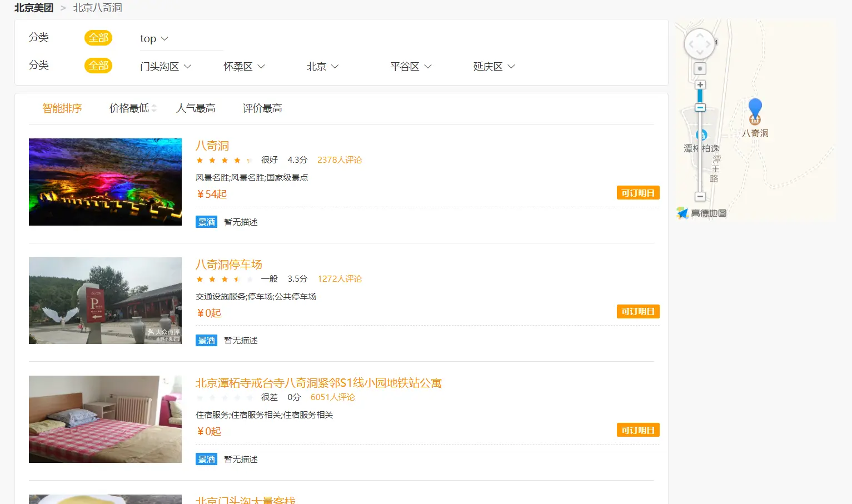Click the star rating of 八奇洞
The height and width of the screenshot is (504, 852).
click(225, 161)
